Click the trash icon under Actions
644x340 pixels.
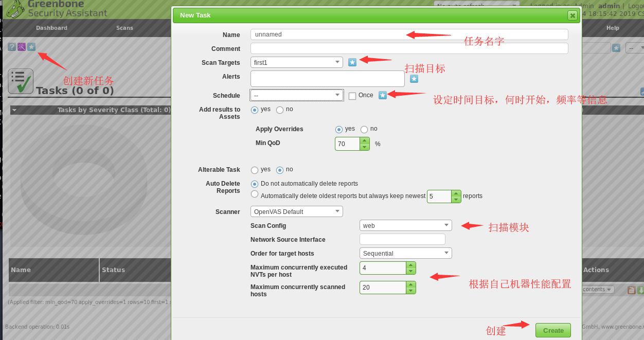(632, 290)
